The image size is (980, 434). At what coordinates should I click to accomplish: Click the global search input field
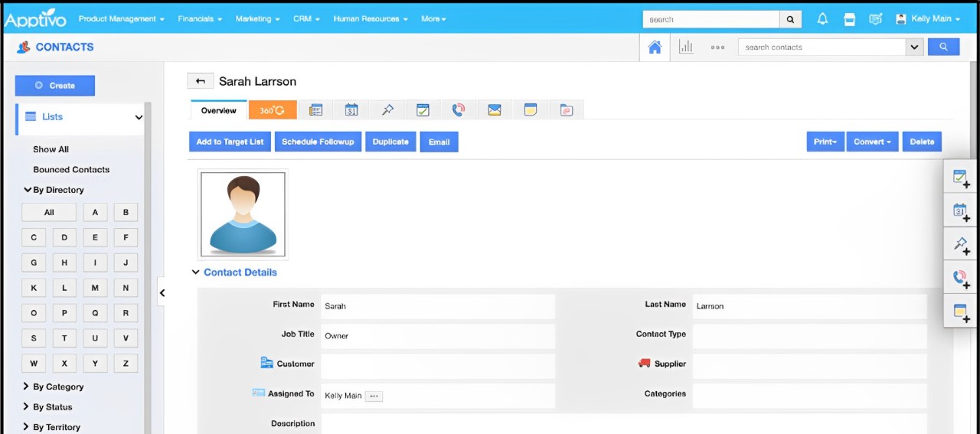click(x=711, y=19)
